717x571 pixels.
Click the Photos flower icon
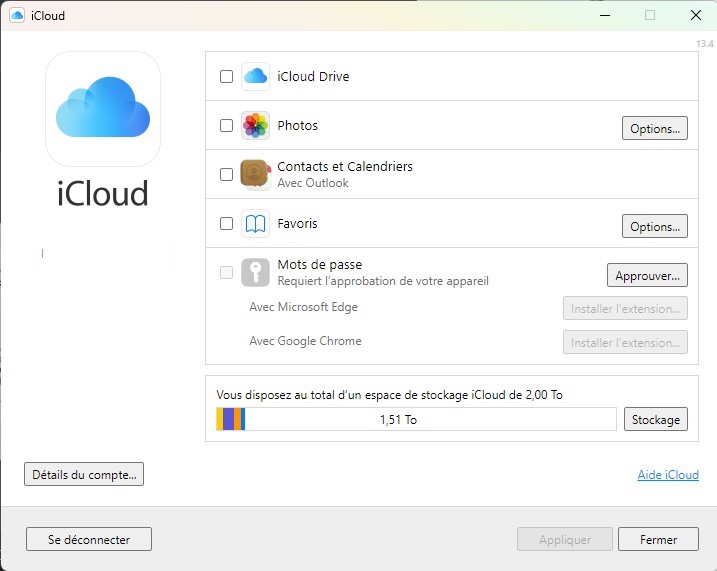click(x=255, y=125)
